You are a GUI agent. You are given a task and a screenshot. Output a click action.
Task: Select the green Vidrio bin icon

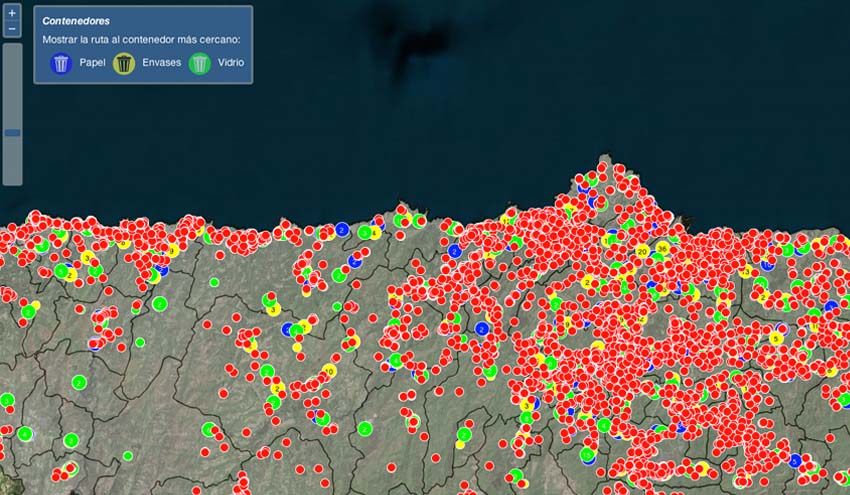(200, 64)
